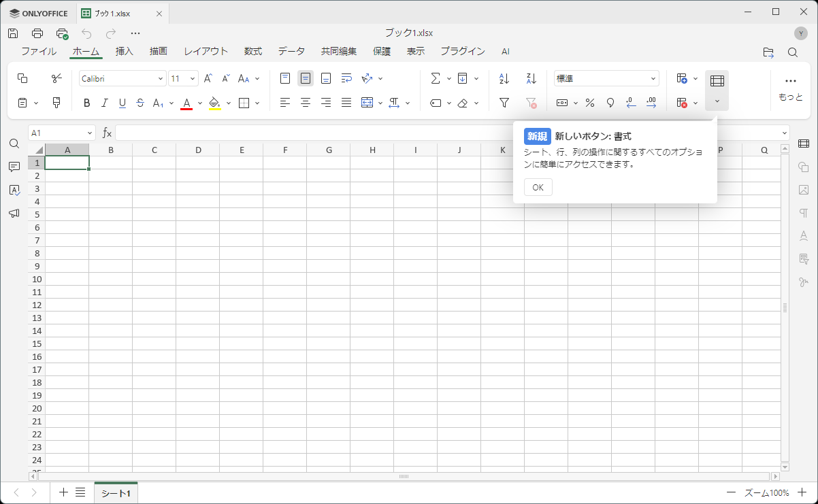Screen dimensions: 818x504
Task: Expand the formula bar chevron
Action: [x=785, y=133]
